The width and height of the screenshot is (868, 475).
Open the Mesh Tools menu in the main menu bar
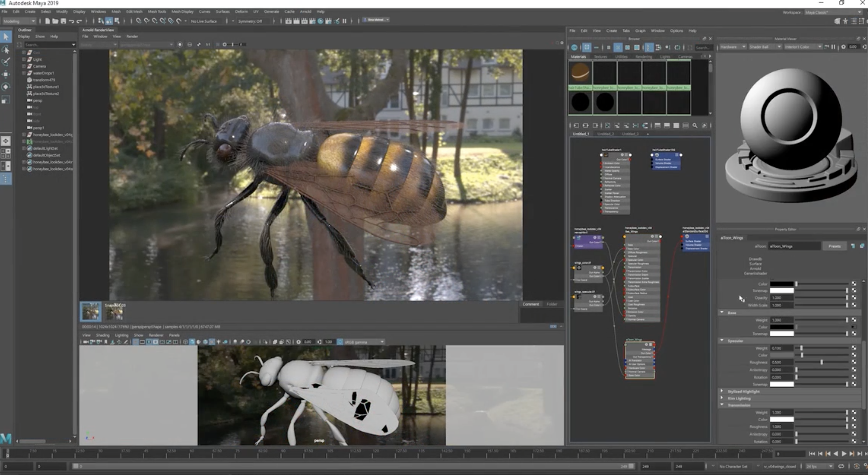pyautogui.click(x=157, y=12)
